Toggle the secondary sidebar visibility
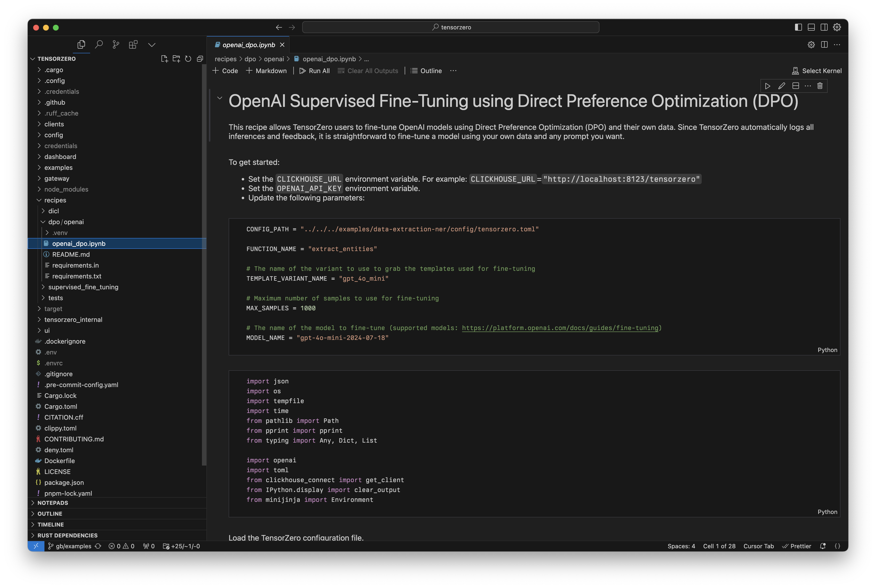Image resolution: width=876 pixels, height=588 pixels. pyautogui.click(x=824, y=27)
